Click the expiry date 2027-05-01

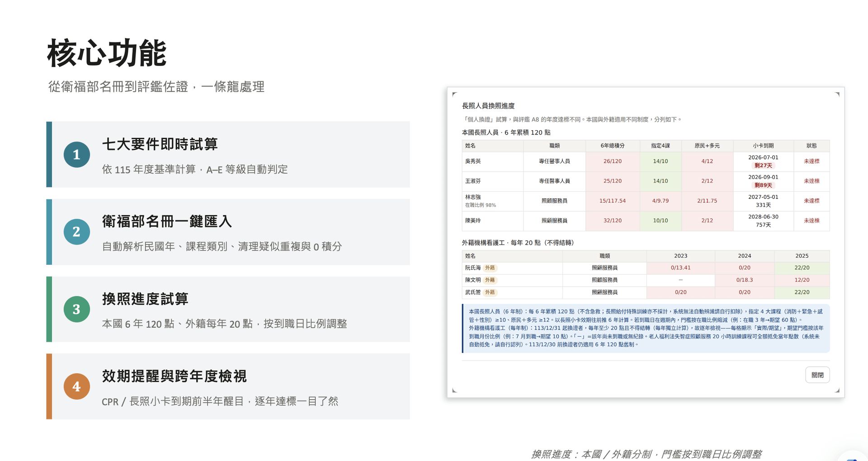763,197
